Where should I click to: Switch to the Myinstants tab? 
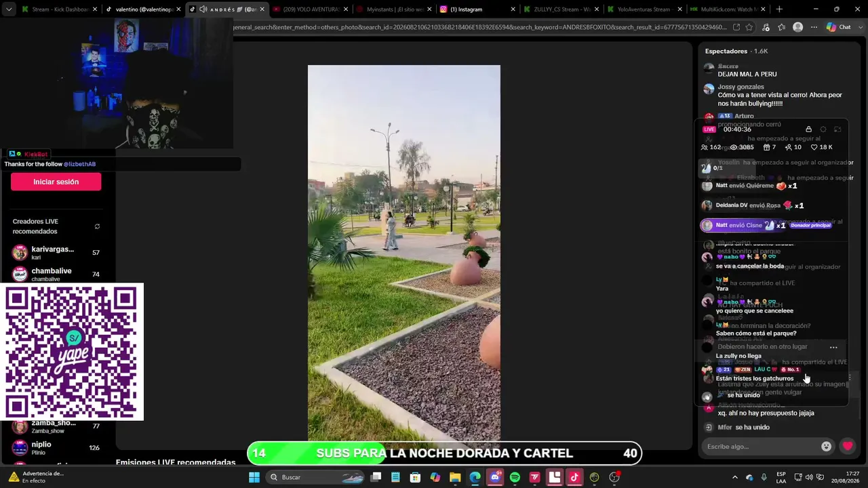click(393, 9)
